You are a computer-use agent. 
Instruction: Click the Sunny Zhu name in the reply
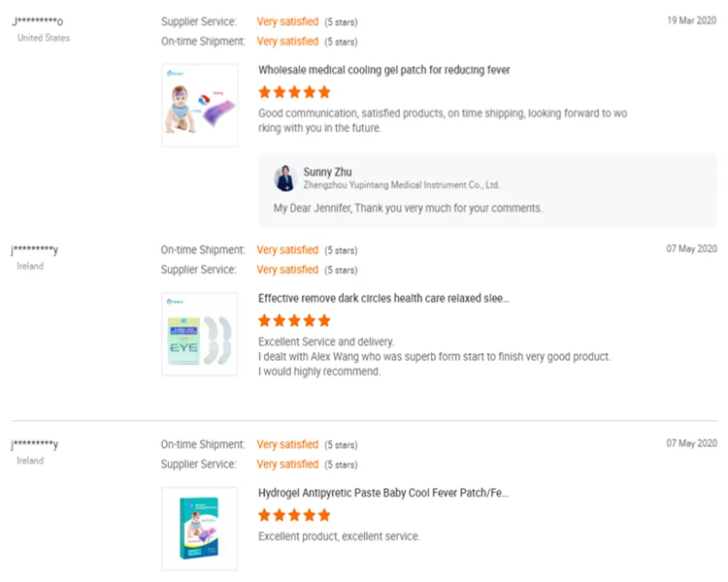(x=327, y=172)
